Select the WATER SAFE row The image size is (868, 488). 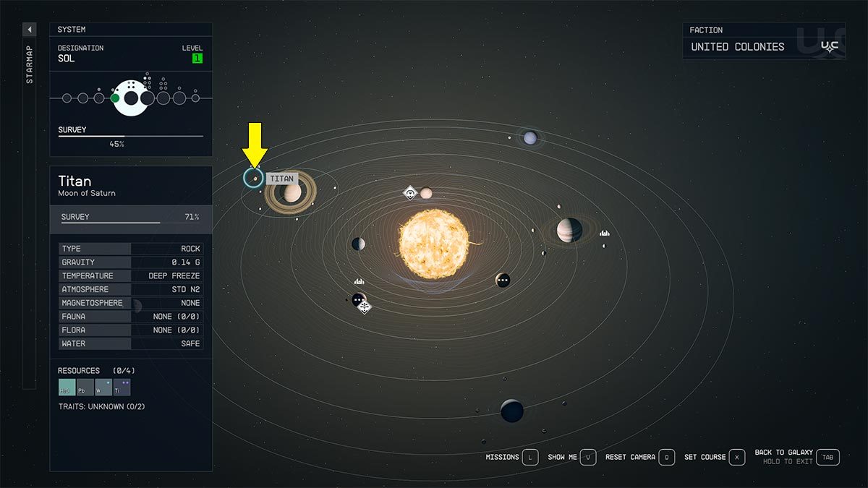pyautogui.click(x=131, y=343)
